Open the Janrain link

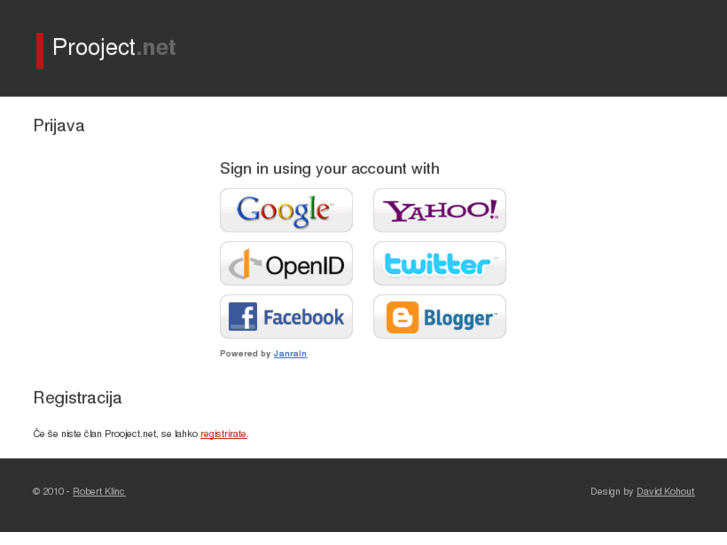290,354
